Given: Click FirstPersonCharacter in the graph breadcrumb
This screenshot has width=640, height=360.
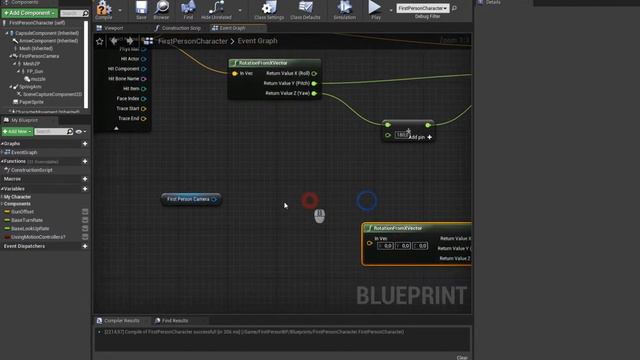Looking at the screenshot, I should tap(193, 41).
